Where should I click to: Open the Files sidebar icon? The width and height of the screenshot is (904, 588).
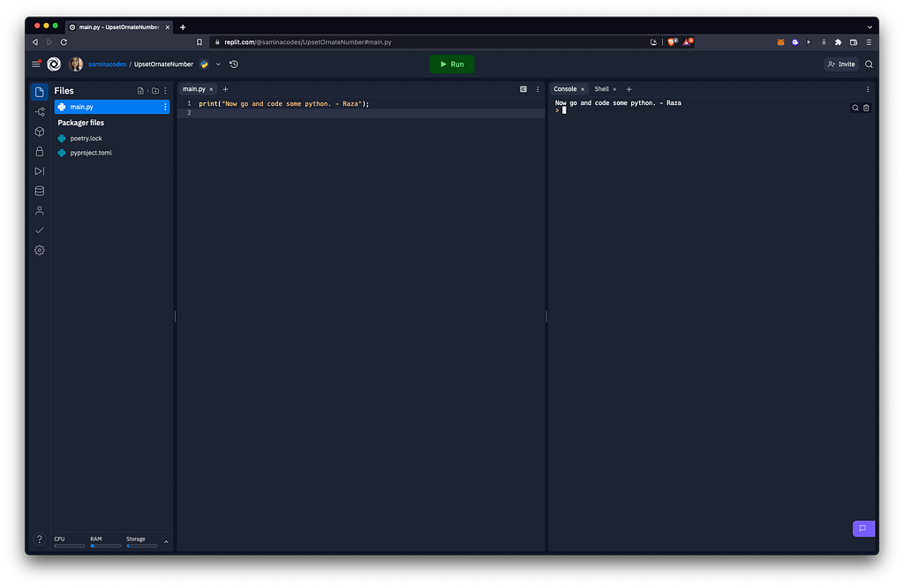(x=39, y=92)
